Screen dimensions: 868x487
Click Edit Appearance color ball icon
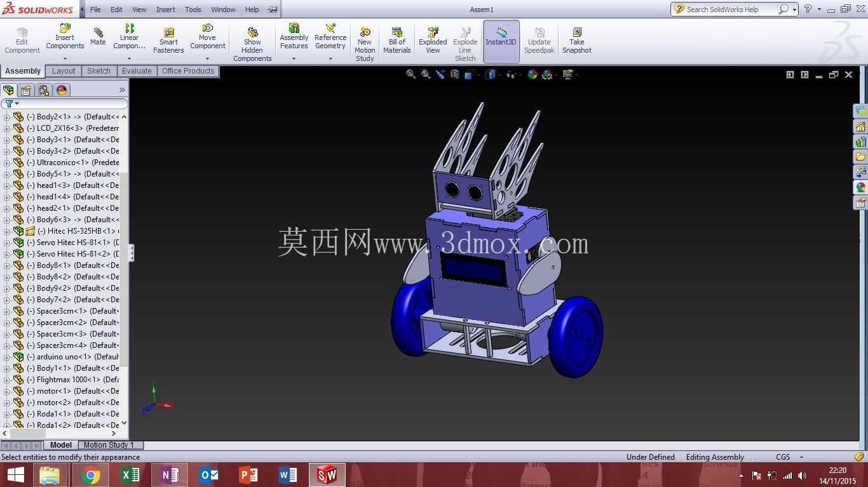point(532,74)
